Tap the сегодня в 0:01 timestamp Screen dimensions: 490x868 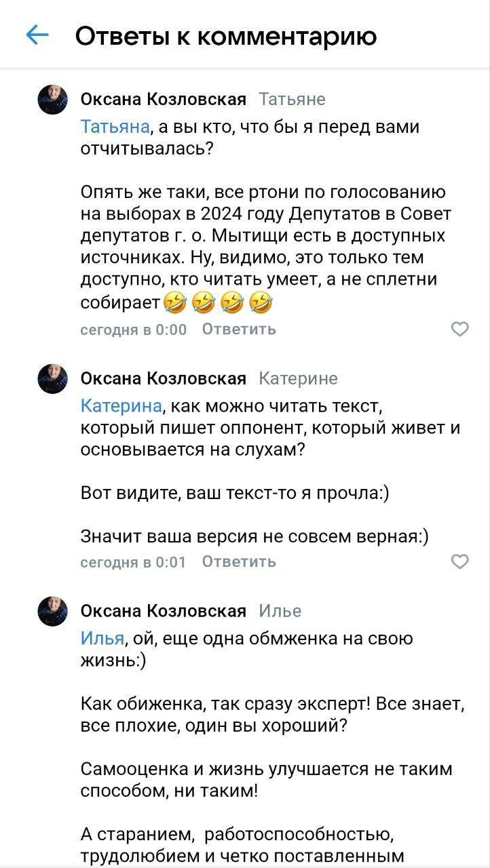(133, 561)
